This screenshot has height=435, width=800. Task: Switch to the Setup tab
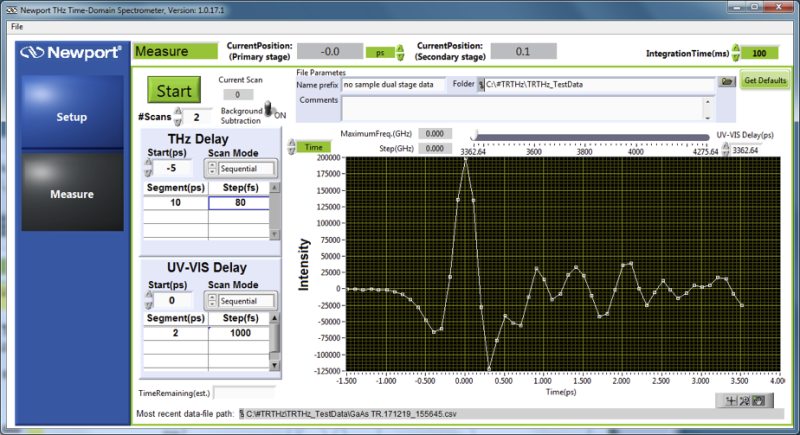[71, 117]
